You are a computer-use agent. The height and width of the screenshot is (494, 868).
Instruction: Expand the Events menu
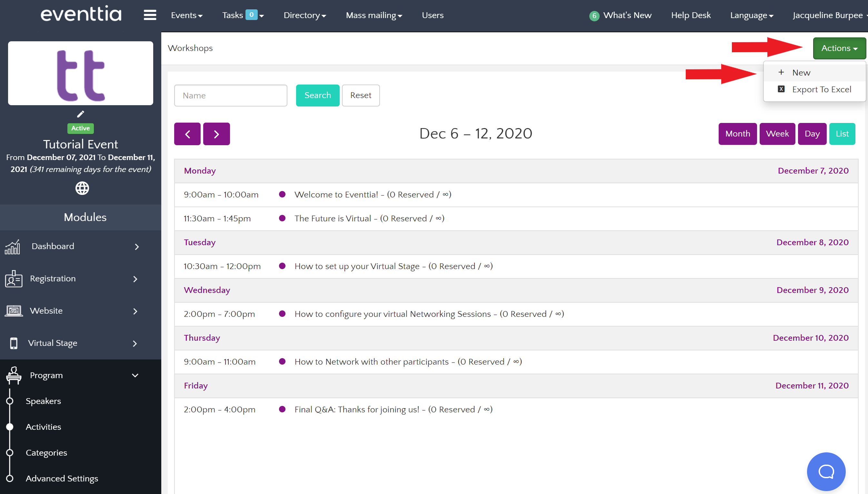(x=186, y=15)
